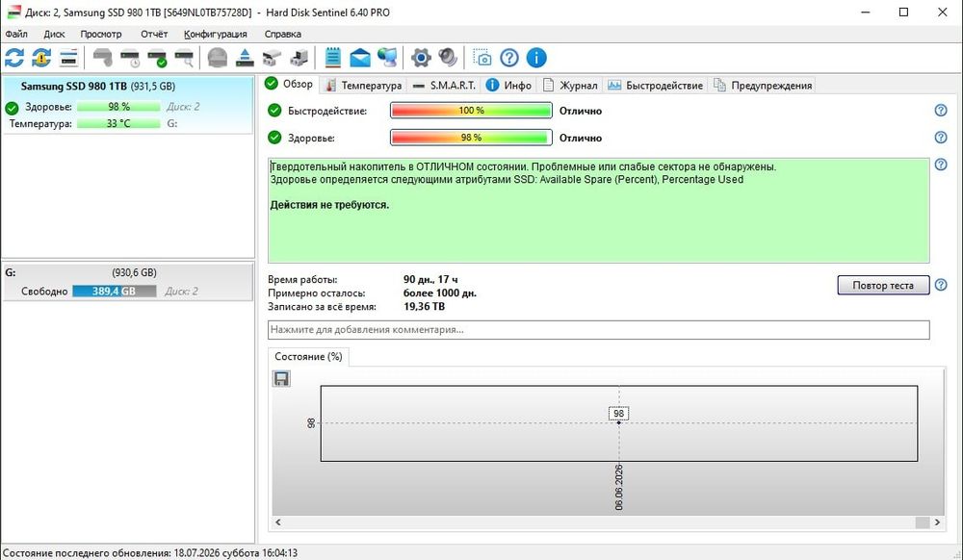Click the 06.06.2026 date label on graph
The height and width of the screenshot is (560, 963).
pyautogui.click(x=618, y=487)
